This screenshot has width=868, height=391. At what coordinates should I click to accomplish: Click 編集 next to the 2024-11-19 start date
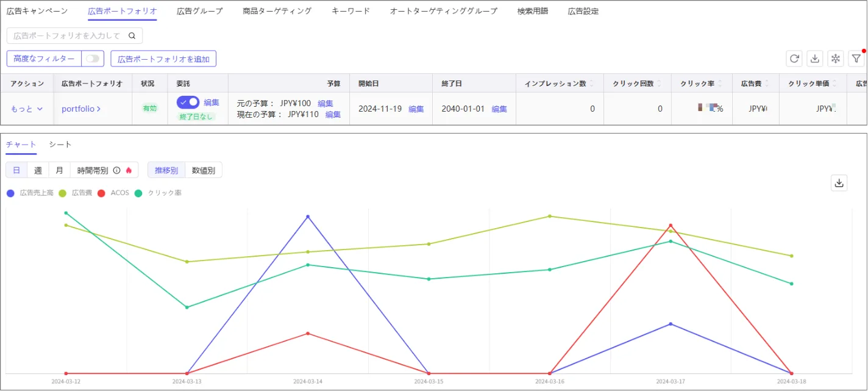pyautogui.click(x=416, y=109)
